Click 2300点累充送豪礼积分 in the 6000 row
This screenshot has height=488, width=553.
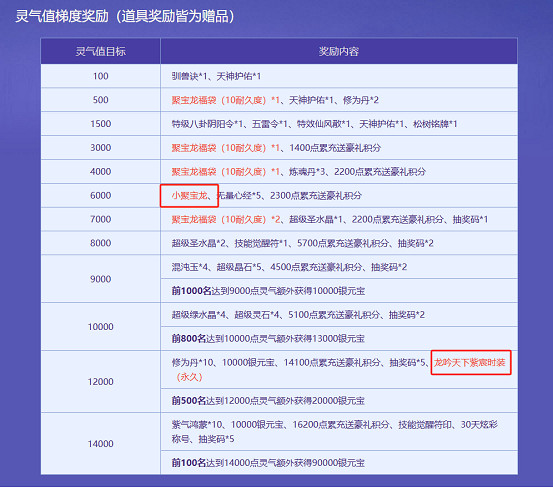pyautogui.click(x=316, y=195)
